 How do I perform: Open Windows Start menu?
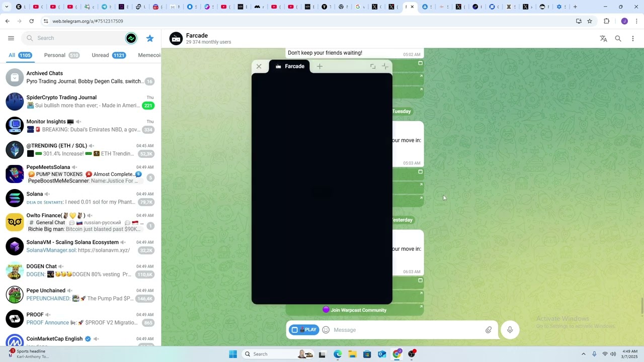233,354
